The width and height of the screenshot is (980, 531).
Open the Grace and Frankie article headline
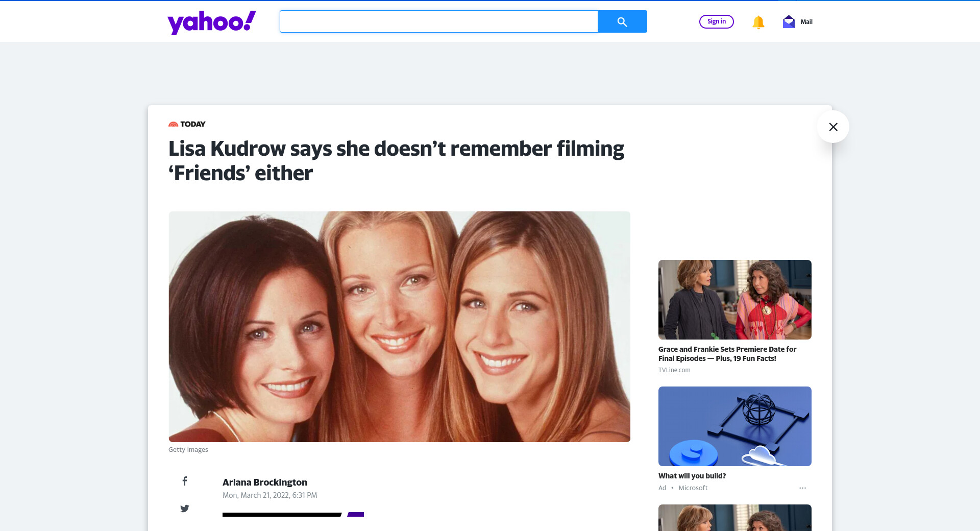point(727,354)
